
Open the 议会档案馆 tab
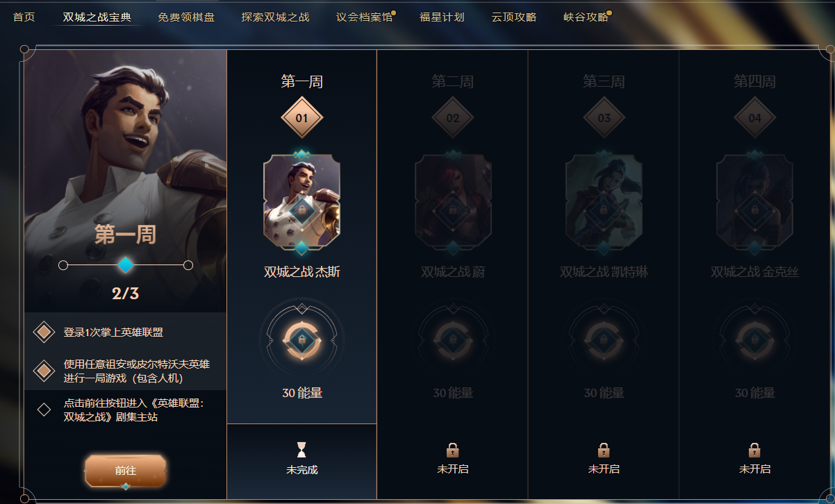click(364, 17)
